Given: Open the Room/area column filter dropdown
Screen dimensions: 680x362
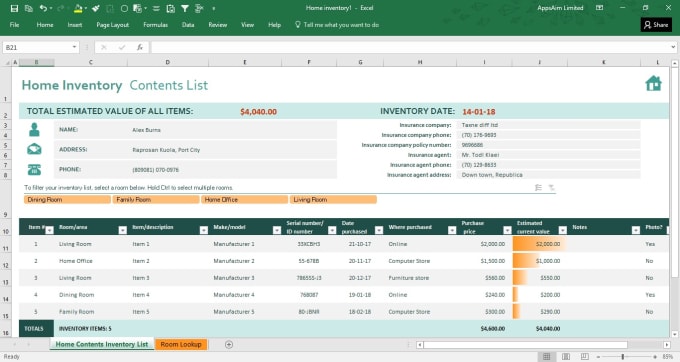Looking at the screenshot, I should click(123, 230).
